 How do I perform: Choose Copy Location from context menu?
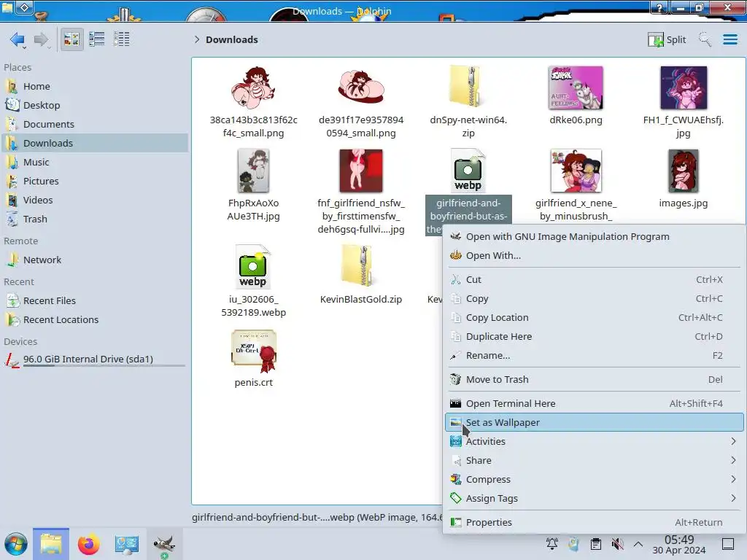tap(594, 318)
